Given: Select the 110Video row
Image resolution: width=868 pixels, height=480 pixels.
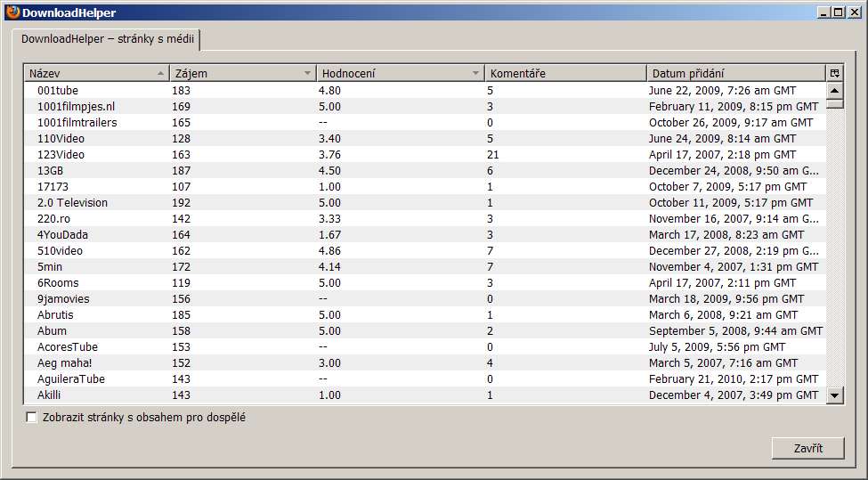Looking at the screenshot, I should pyautogui.click(x=426, y=138).
